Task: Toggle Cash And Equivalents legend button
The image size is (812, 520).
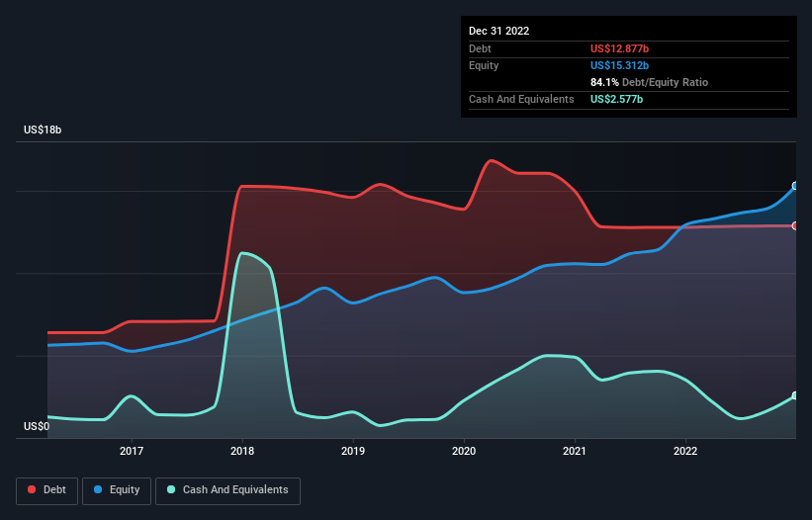Action: (x=227, y=490)
